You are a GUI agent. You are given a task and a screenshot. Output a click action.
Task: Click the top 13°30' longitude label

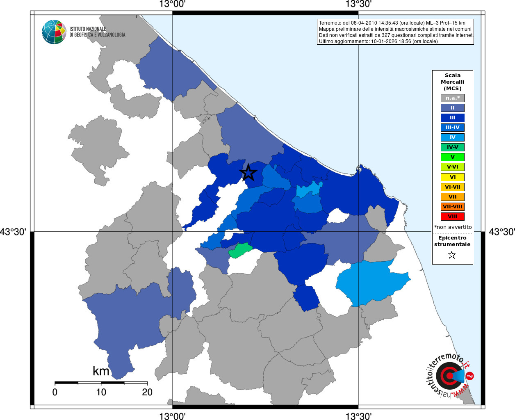(x=358, y=4)
